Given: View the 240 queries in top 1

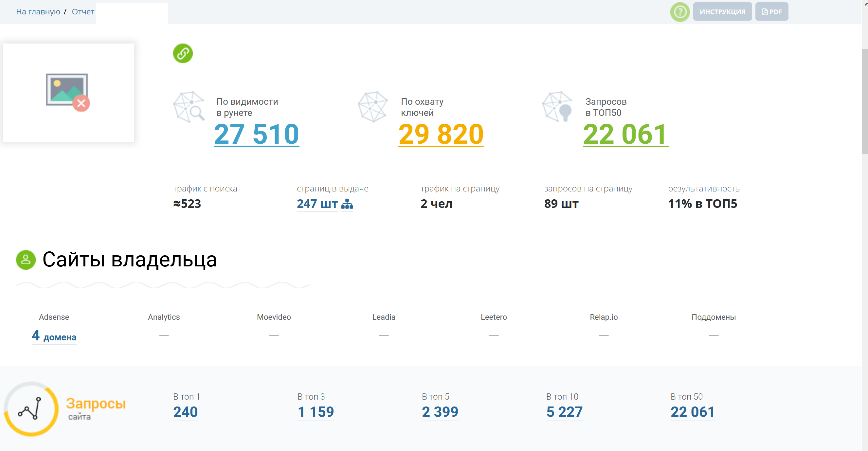Looking at the screenshot, I should pyautogui.click(x=185, y=412).
